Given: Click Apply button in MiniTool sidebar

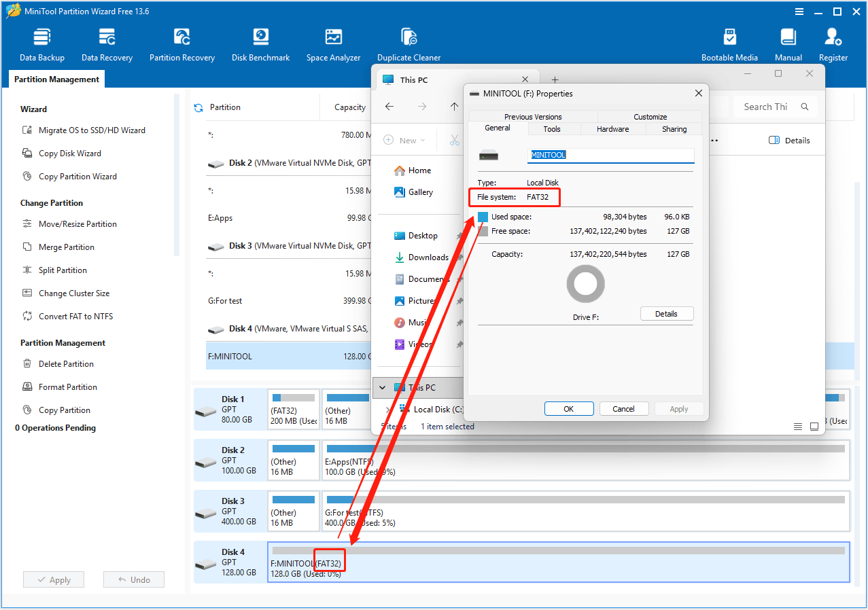Looking at the screenshot, I should 54,580.
